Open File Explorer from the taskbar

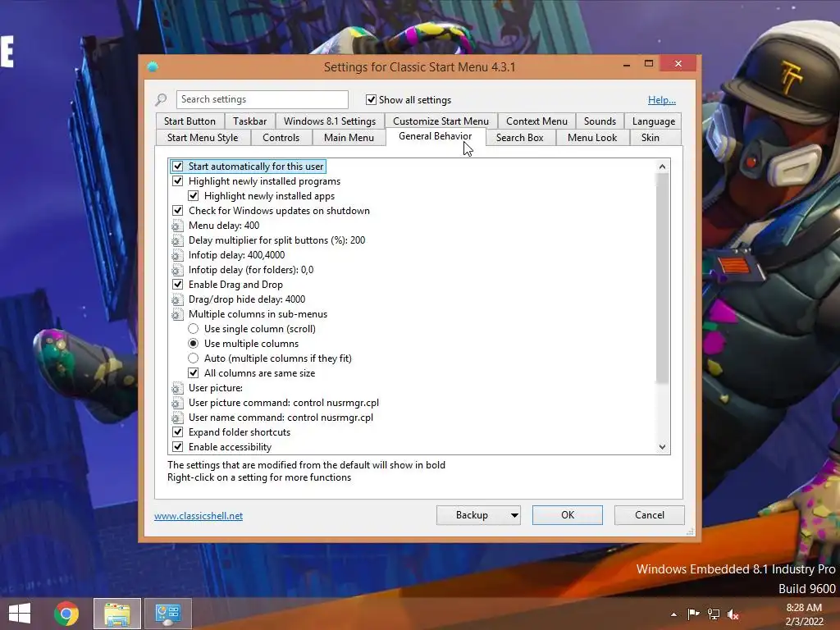(117, 614)
